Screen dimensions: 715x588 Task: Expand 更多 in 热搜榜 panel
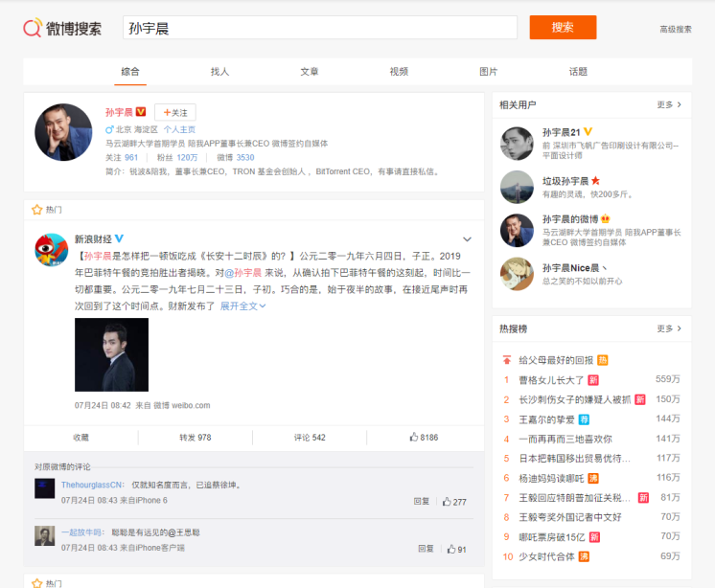[669, 328]
